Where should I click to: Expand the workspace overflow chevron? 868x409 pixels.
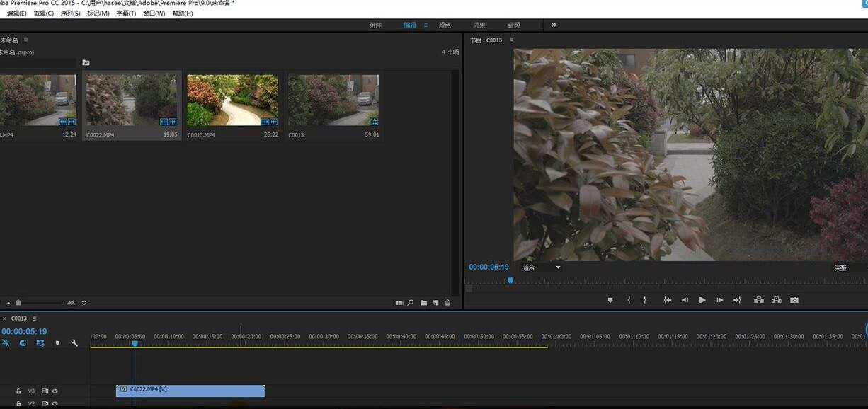click(x=554, y=25)
